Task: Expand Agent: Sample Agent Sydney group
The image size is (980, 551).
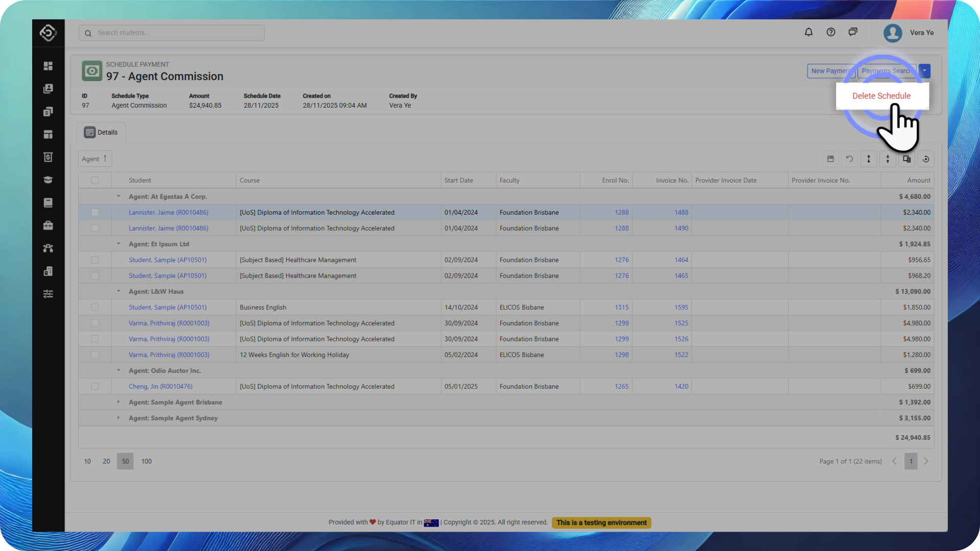Action: 118,418
